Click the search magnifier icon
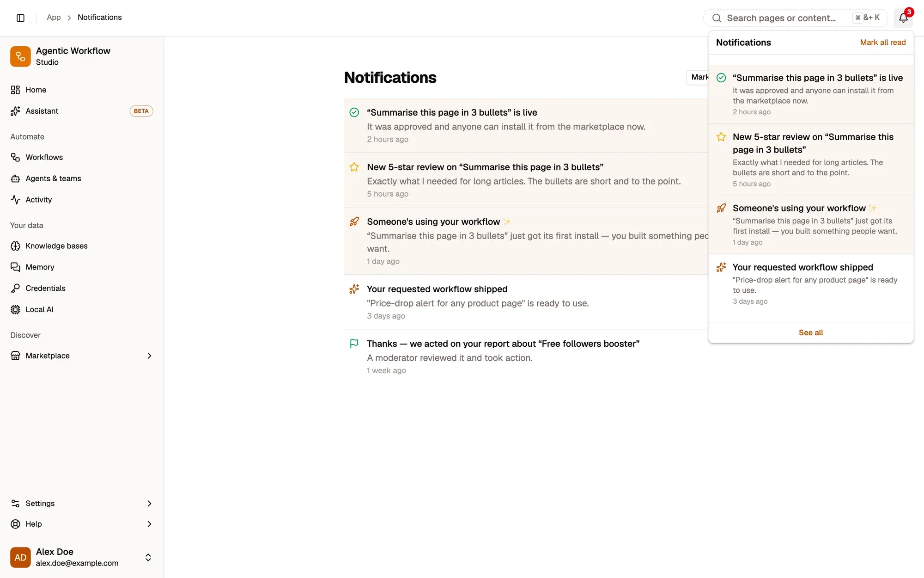Viewport: 924px width, 578px height. (717, 18)
